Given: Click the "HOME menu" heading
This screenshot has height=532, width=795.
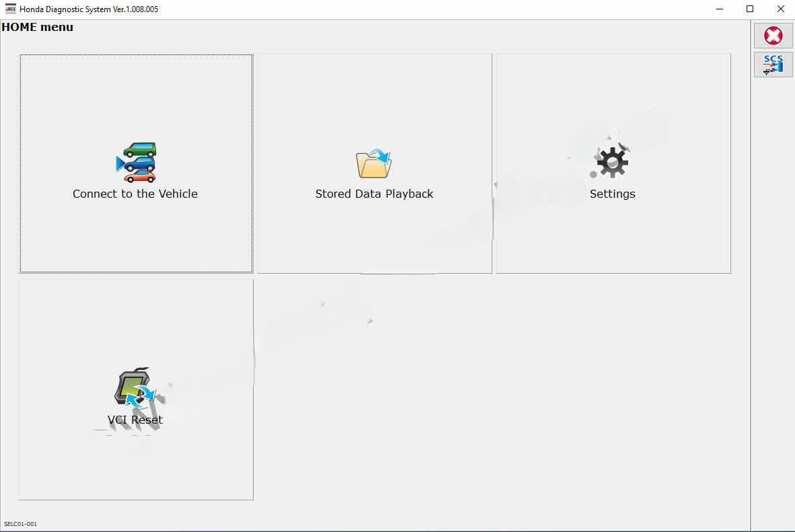Looking at the screenshot, I should click(x=38, y=28).
